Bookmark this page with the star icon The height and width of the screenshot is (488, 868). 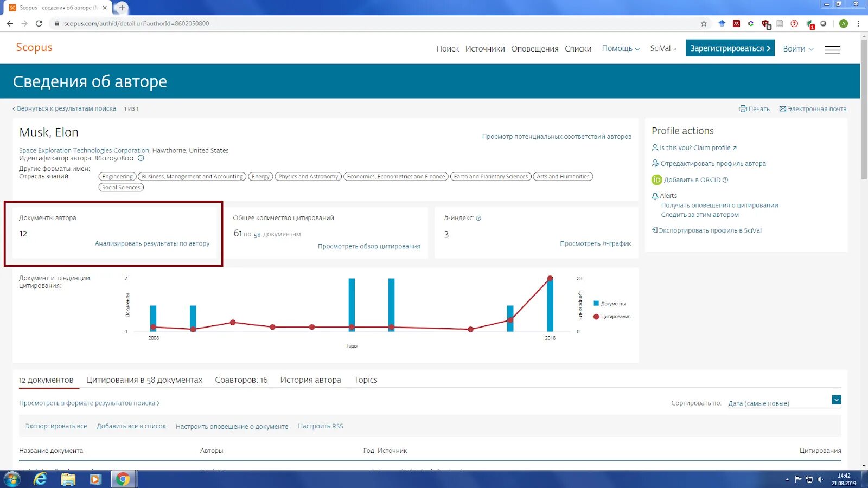tap(704, 23)
